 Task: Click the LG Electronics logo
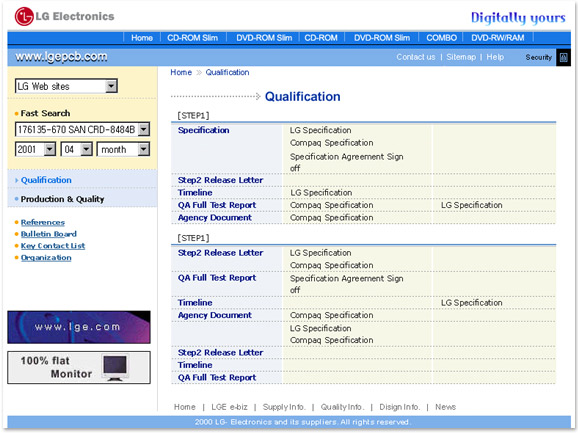click(65, 17)
